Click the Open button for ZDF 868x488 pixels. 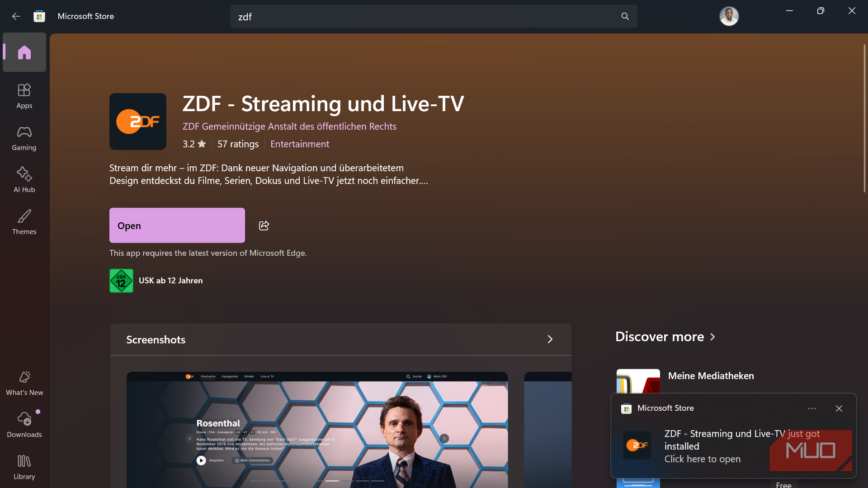pyautogui.click(x=177, y=225)
